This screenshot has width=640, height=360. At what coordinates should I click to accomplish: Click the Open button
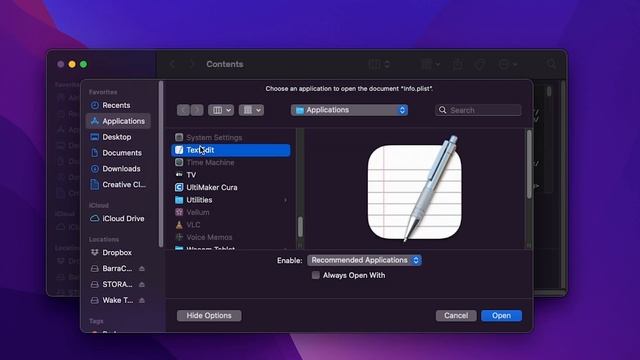click(501, 316)
